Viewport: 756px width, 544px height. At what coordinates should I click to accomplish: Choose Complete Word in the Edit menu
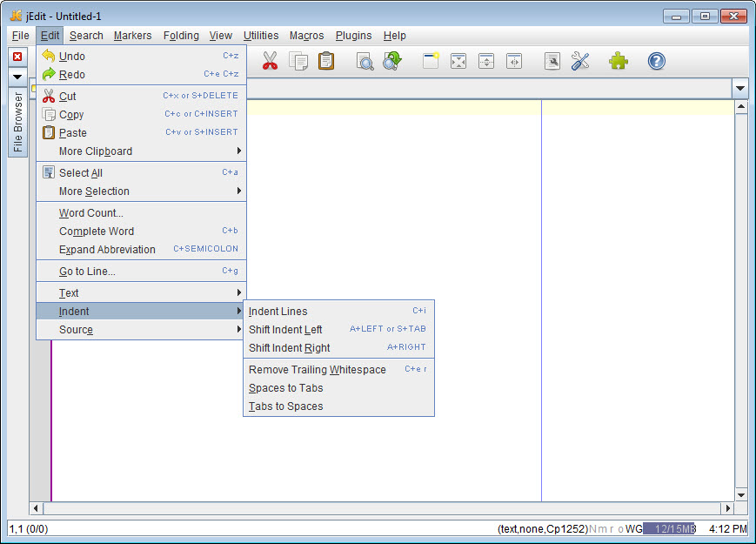(141, 232)
